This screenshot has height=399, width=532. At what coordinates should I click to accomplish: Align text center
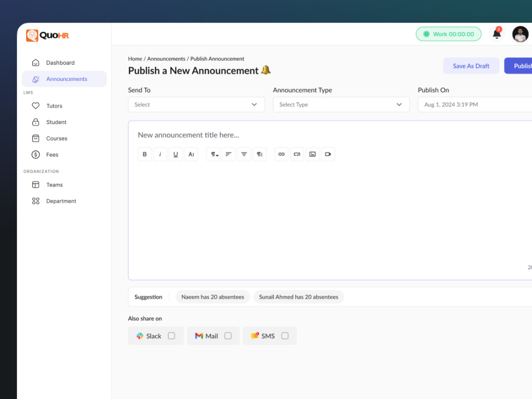[x=244, y=154]
